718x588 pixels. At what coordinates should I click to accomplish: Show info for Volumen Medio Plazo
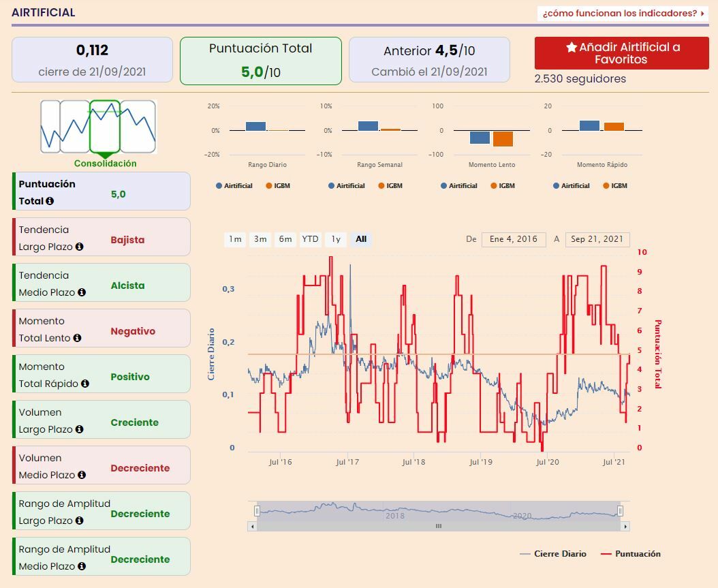[82, 475]
